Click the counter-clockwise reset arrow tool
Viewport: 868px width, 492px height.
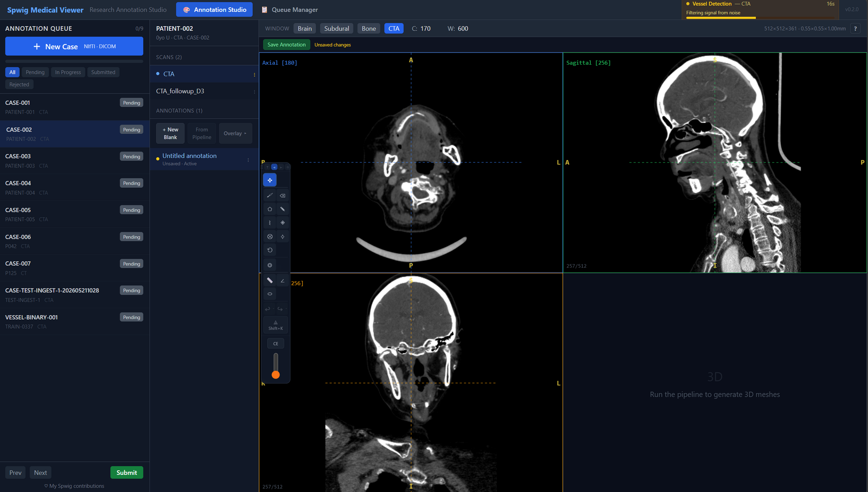pyautogui.click(x=270, y=250)
